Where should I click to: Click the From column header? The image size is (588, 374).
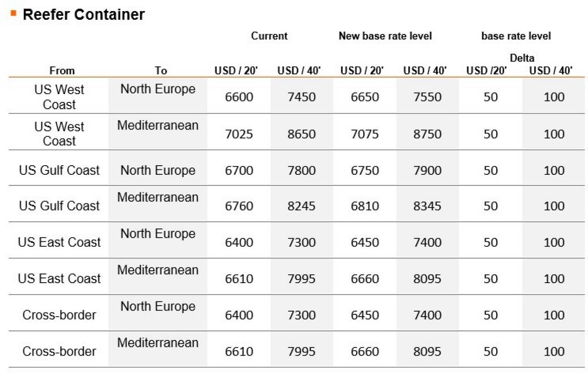(62, 71)
